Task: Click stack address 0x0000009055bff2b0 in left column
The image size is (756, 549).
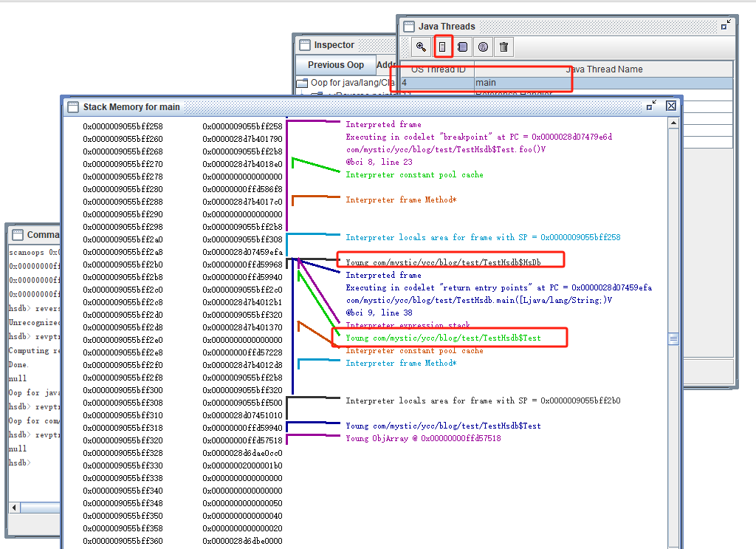Action: [123, 265]
